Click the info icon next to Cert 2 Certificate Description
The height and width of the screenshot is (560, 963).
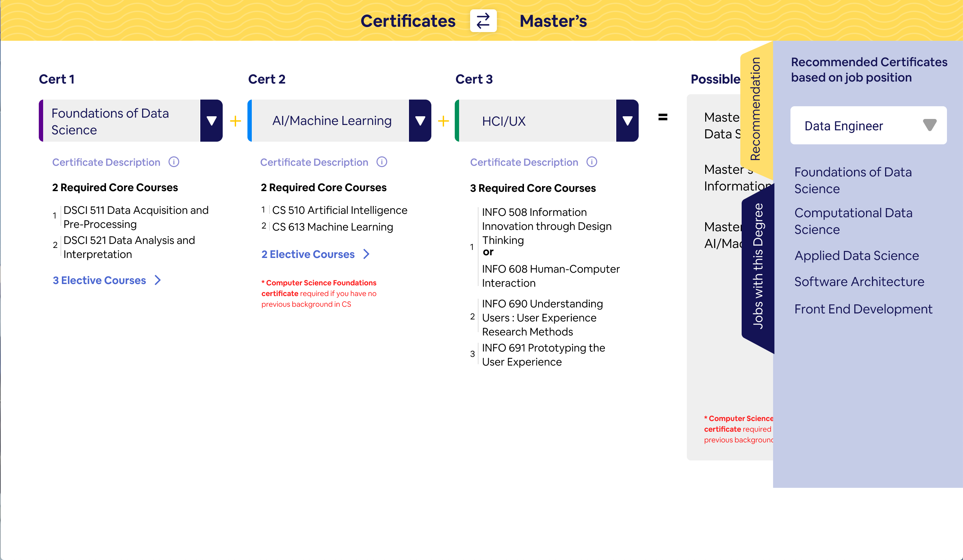382,162
